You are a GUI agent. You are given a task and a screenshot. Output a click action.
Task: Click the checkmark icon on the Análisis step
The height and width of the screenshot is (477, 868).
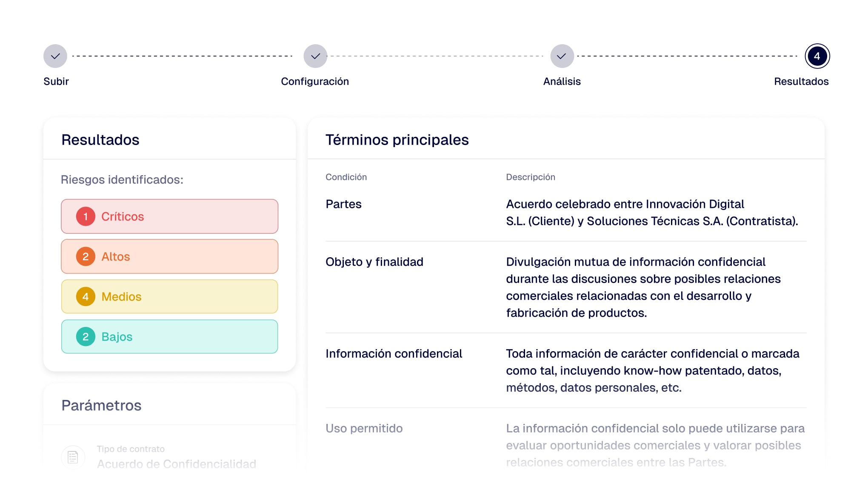pos(562,55)
